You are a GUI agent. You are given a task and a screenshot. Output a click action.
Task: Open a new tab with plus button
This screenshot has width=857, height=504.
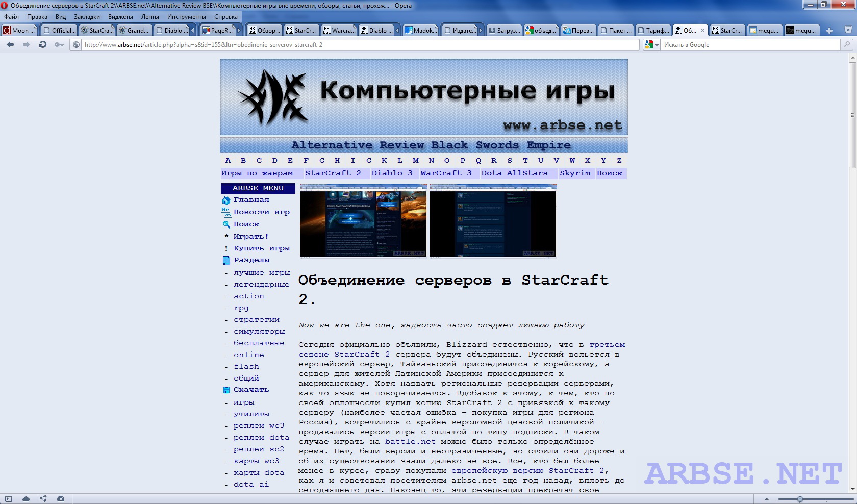pyautogui.click(x=829, y=31)
